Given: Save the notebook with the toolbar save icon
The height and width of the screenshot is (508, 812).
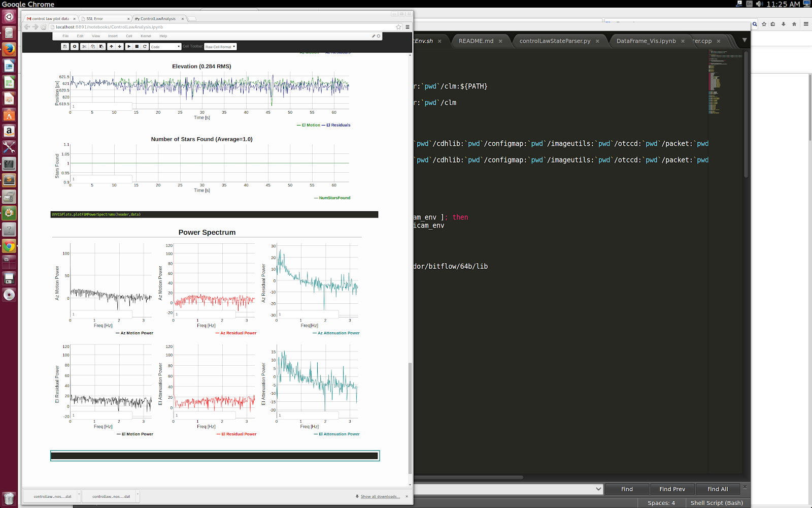Looking at the screenshot, I should coord(65,47).
